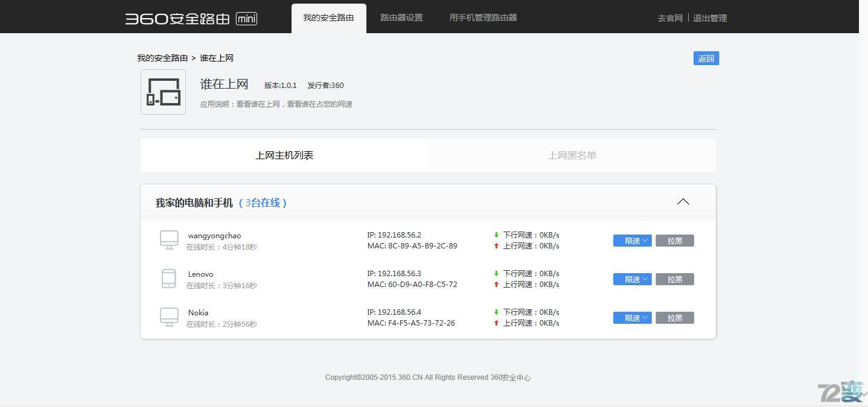This screenshot has width=868, height=407.
Task: Switch to the 上网黑名单 tab
Action: (572, 155)
